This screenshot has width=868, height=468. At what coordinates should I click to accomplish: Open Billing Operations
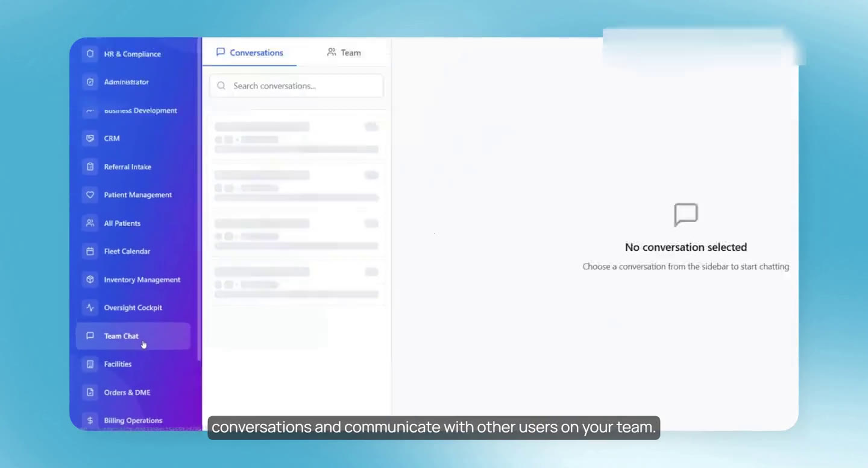[x=133, y=420]
